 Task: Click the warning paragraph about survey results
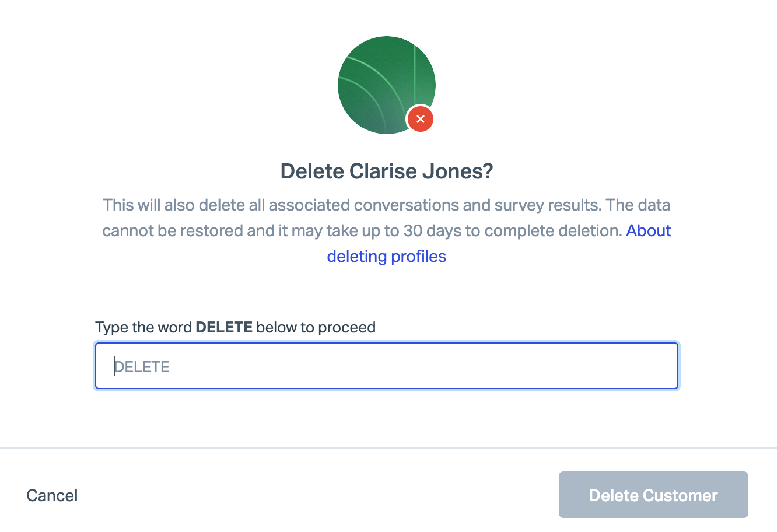tap(387, 218)
